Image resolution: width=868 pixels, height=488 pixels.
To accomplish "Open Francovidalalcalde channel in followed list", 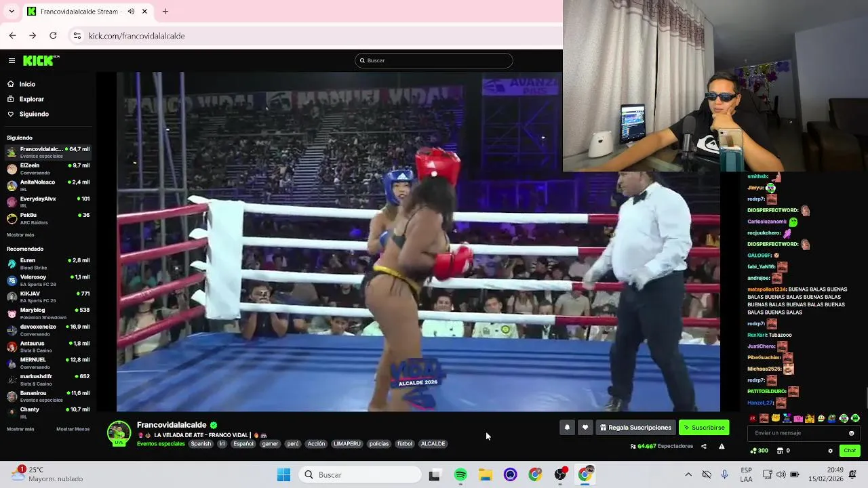I will click(x=47, y=152).
